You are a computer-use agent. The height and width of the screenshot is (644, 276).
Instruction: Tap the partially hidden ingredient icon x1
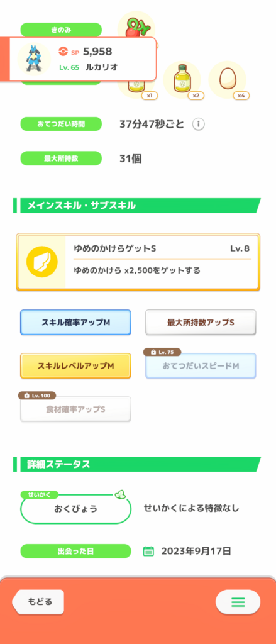tap(136, 87)
